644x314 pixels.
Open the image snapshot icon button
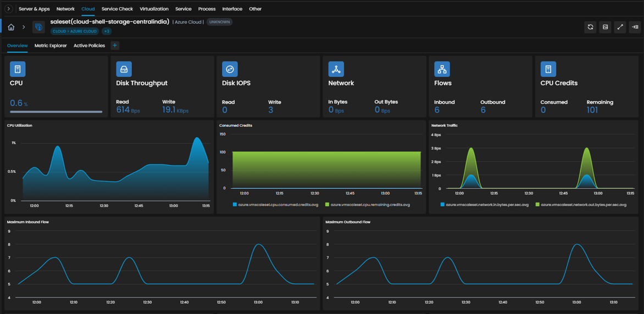[605, 27]
